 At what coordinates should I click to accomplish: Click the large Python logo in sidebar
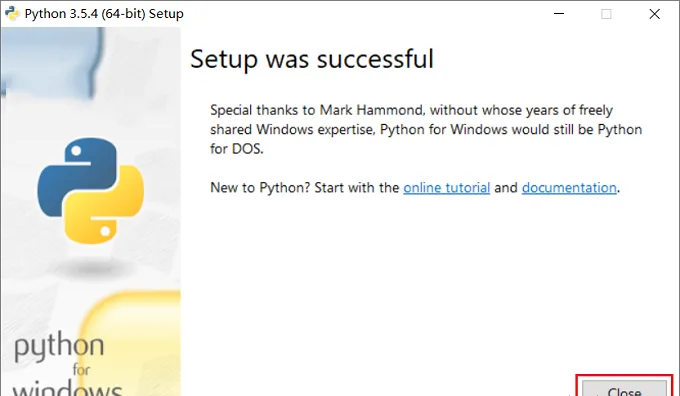[91, 190]
